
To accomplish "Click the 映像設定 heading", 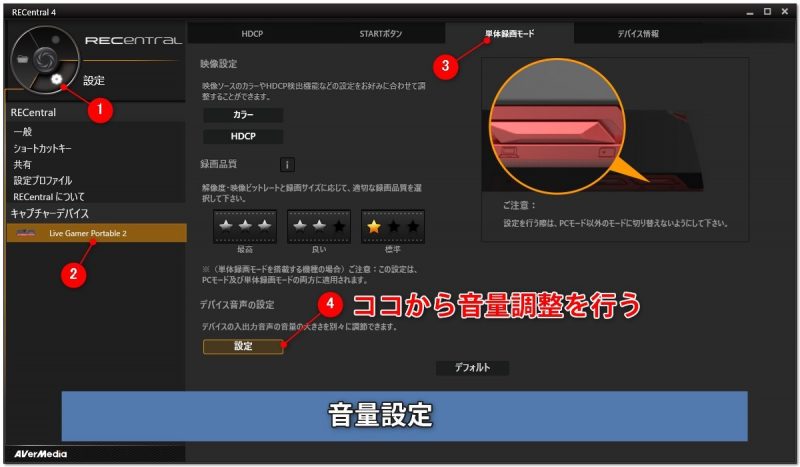I will (x=218, y=64).
